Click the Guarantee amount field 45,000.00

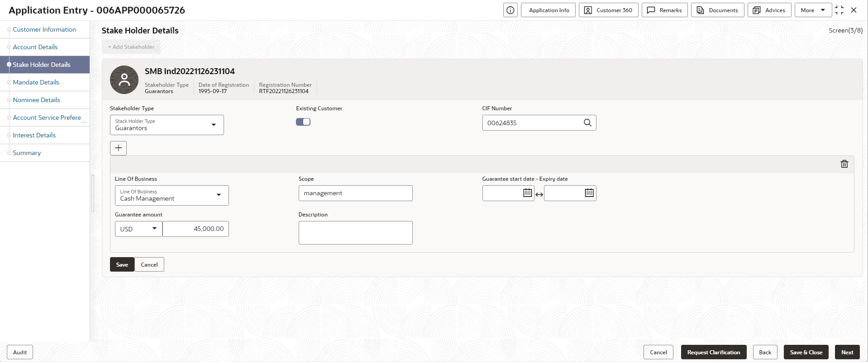point(196,229)
